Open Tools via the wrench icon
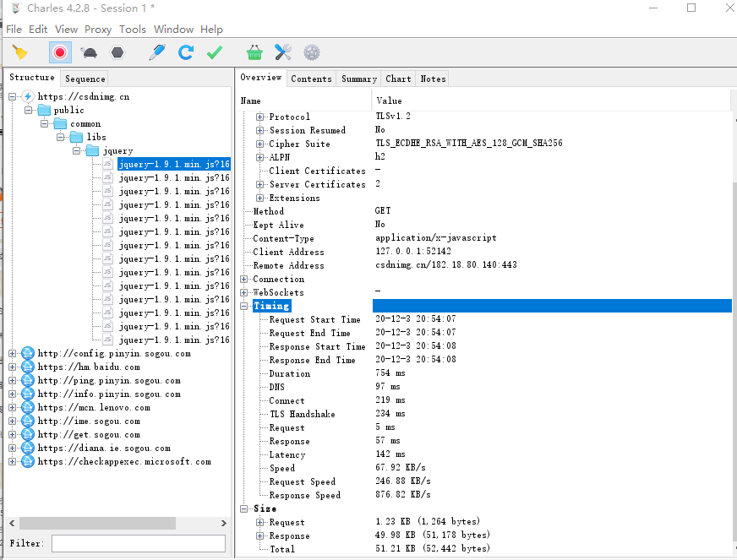The width and height of the screenshot is (737, 560). [283, 52]
